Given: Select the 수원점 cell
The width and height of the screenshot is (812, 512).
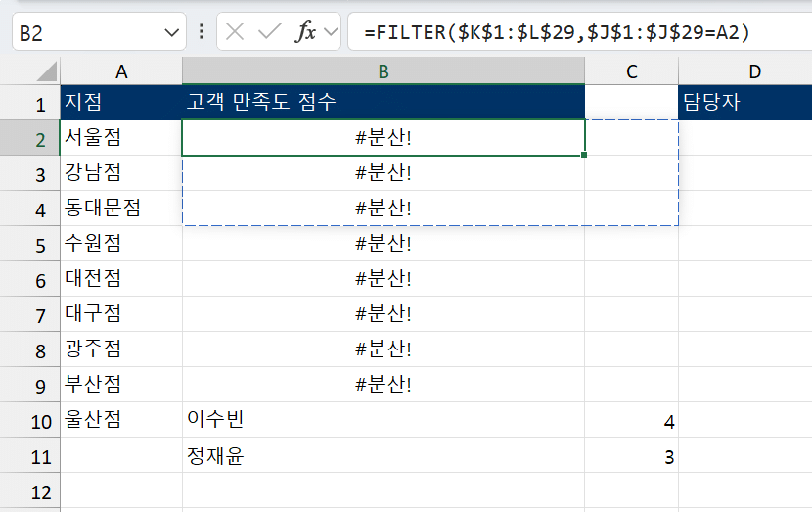Looking at the screenshot, I should click(121, 244).
